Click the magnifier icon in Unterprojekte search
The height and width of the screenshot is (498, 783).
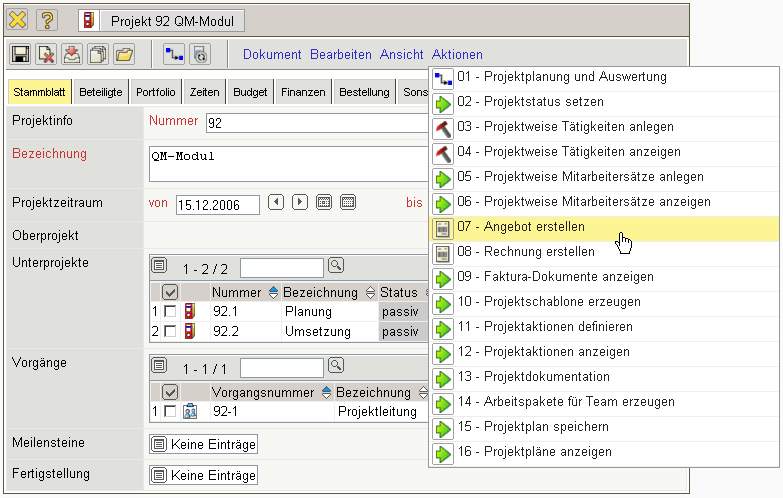pyautogui.click(x=336, y=266)
